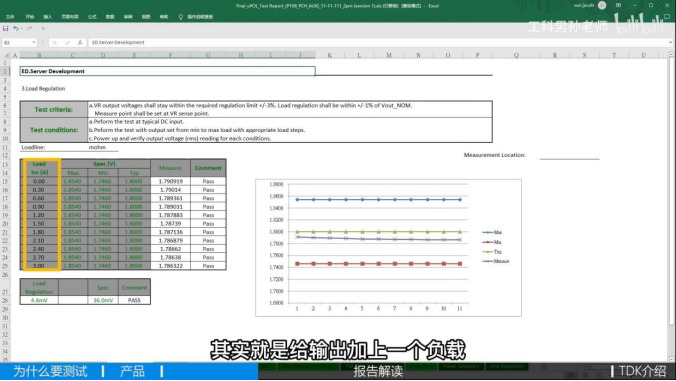Viewport: 676px width, 381px height.
Task: Click the Measure legend entry in the chart
Action: click(x=496, y=261)
